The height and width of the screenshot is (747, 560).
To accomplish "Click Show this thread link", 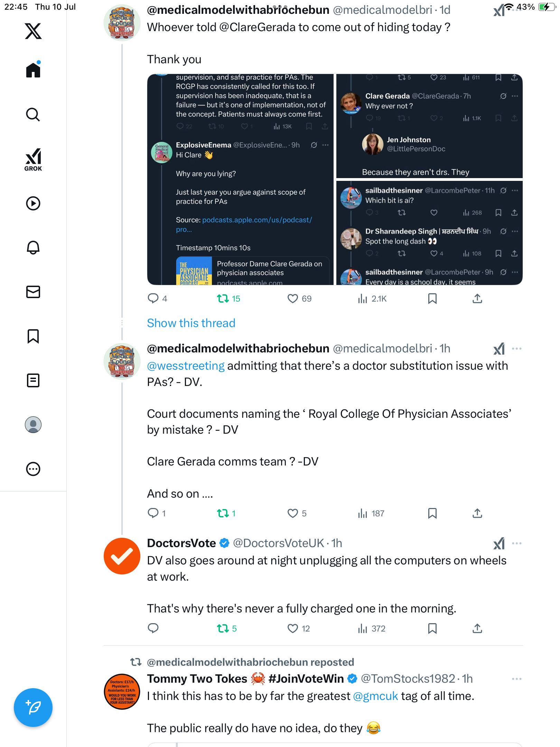I will tap(191, 323).
